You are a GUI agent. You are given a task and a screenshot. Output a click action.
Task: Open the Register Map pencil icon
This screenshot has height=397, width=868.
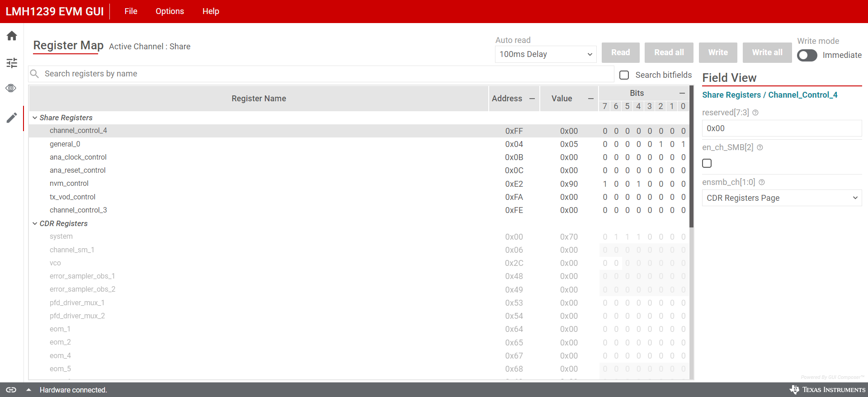12,118
